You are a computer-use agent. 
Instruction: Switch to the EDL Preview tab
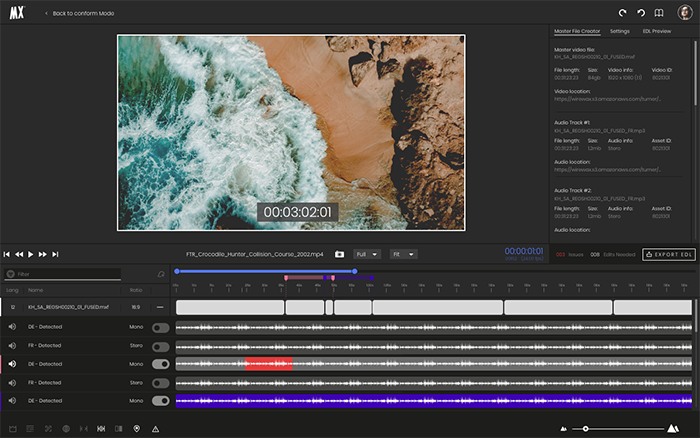tap(657, 31)
